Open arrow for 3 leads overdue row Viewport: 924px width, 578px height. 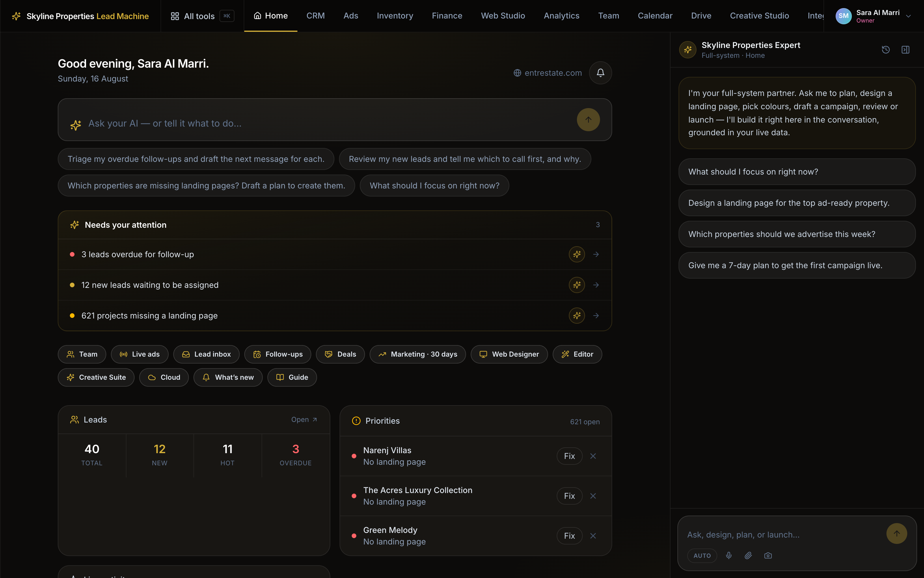pos(596,254)
